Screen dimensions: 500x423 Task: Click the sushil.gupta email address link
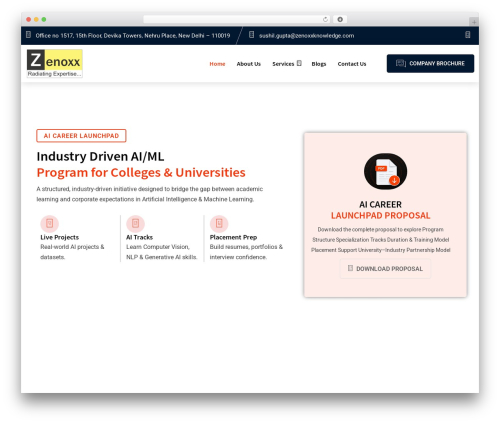click(307, 36)
